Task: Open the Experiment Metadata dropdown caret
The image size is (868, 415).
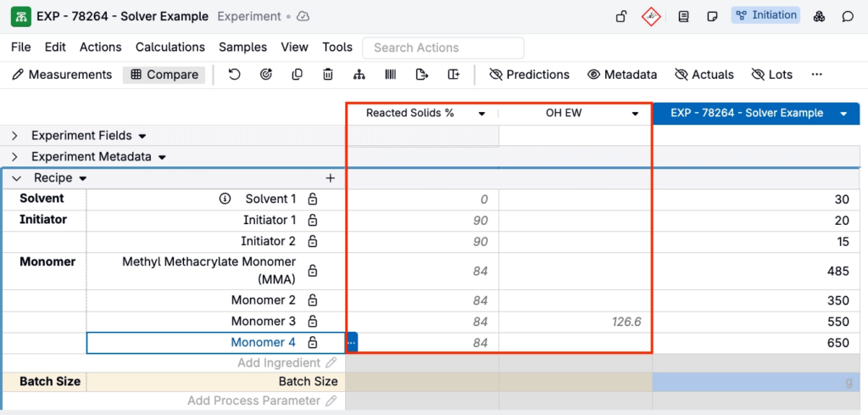Action: point(162,157)
